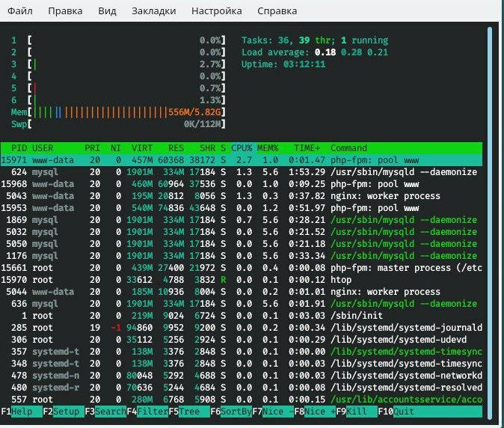504x428 pixels.
Task: Click CPU 5 meter showing 0.7%
Action: tap(118, 88)
